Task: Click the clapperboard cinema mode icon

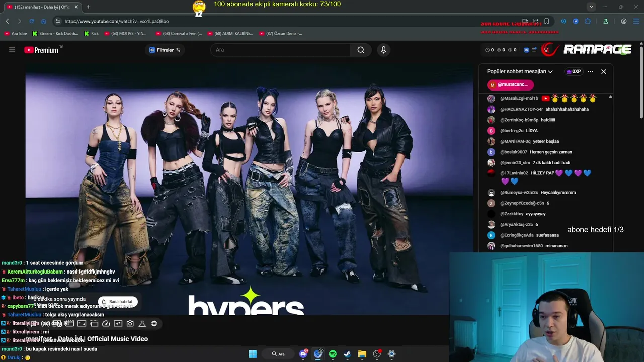Action: click(x=70, y=324)
